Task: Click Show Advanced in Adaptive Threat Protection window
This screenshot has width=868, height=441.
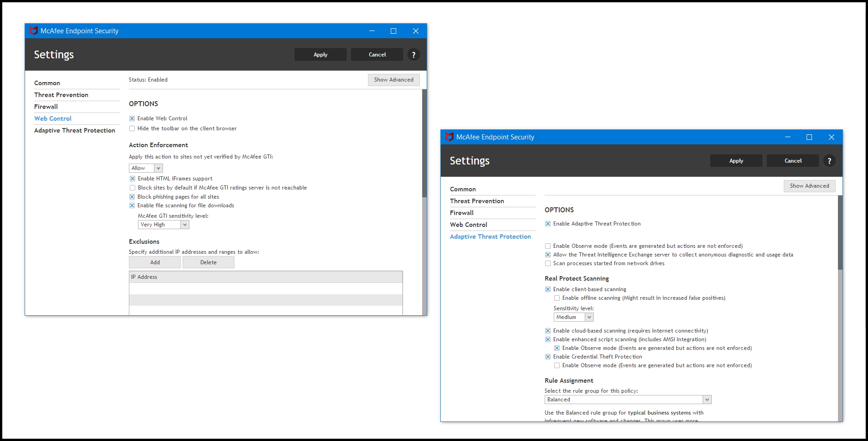Action: 810,186
